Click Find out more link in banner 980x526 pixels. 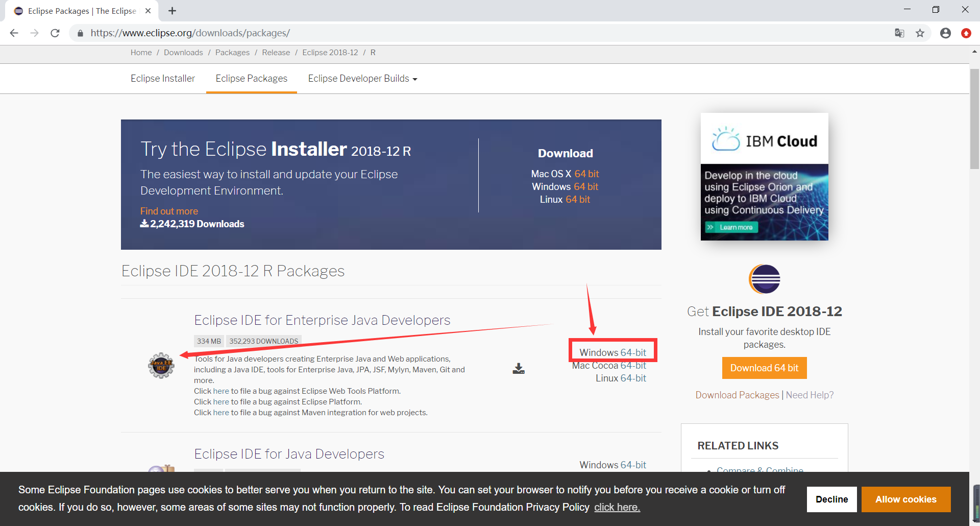click(x=169, y=211)
